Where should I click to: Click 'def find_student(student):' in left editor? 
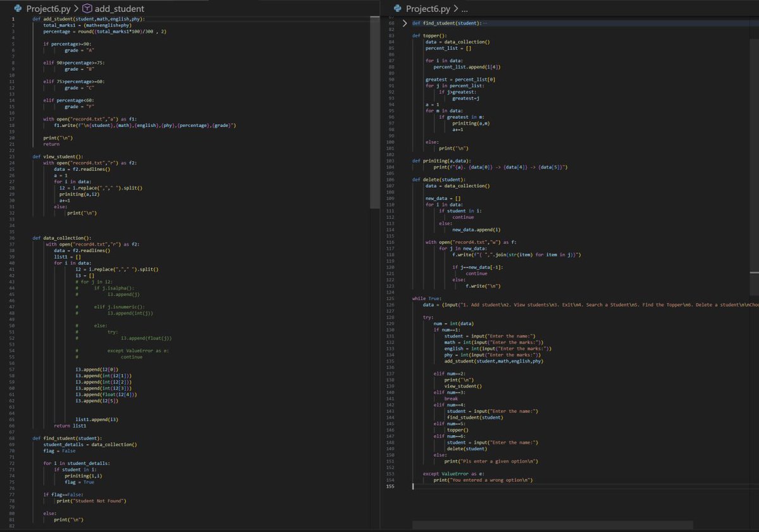tap(67, 438)
